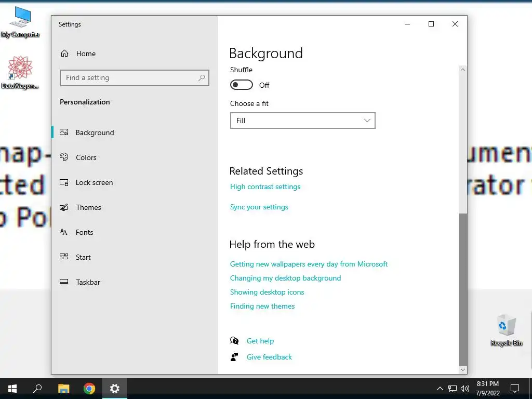Click the Give feedback link text
The width and height of the screenshot is (532, 399).
coord(269,357)
